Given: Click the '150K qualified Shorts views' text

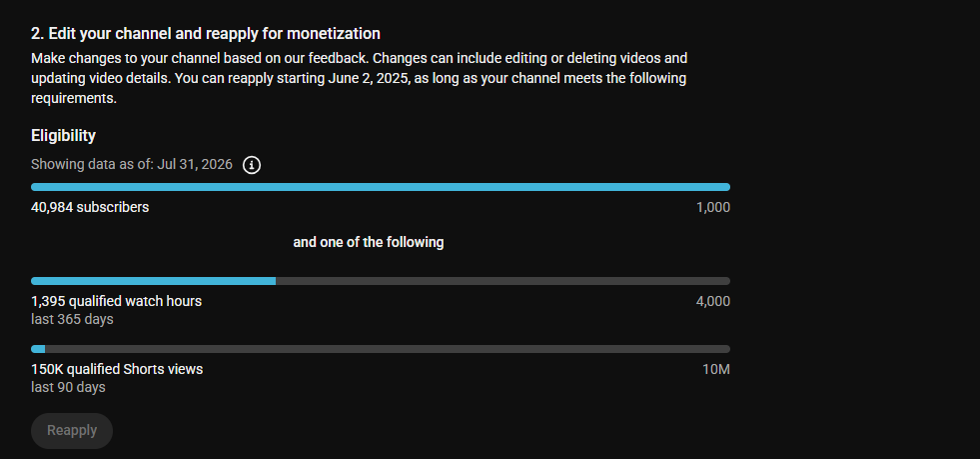Looking at the screenshot, I should [117, 369].
